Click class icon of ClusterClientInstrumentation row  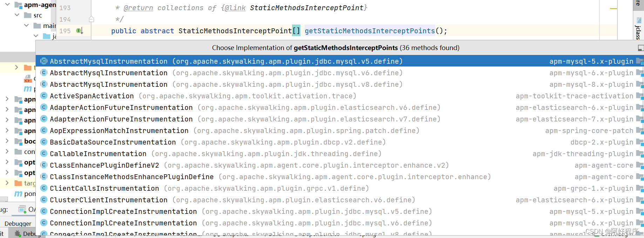pos(44,199)
